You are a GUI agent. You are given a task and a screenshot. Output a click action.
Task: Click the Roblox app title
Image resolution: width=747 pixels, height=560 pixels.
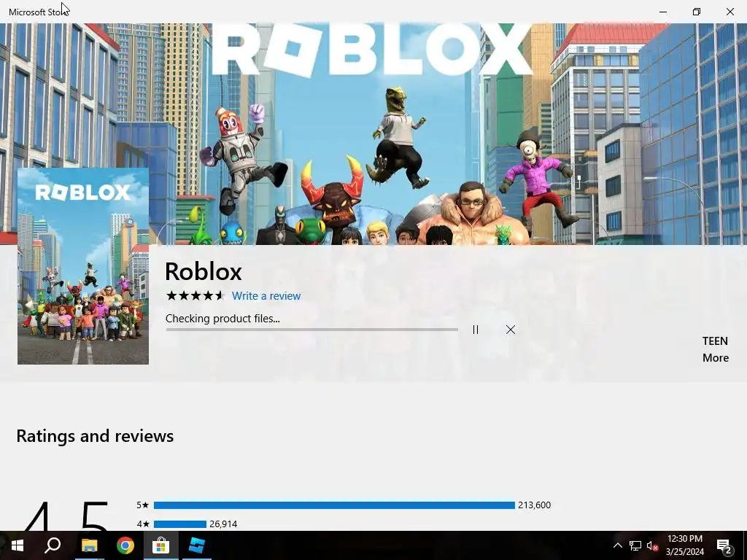204,271
